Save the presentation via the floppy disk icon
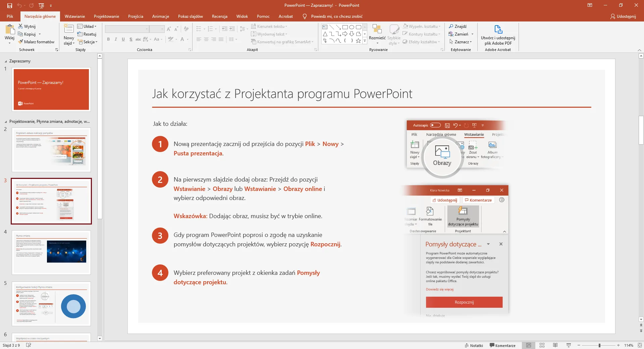The height and width of the screenshot is (349, 644). 10,5
